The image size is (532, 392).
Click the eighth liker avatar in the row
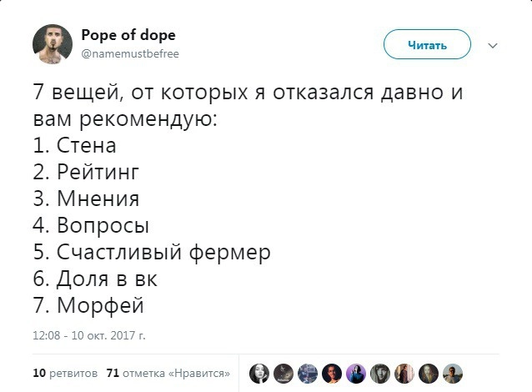[429, 373]
